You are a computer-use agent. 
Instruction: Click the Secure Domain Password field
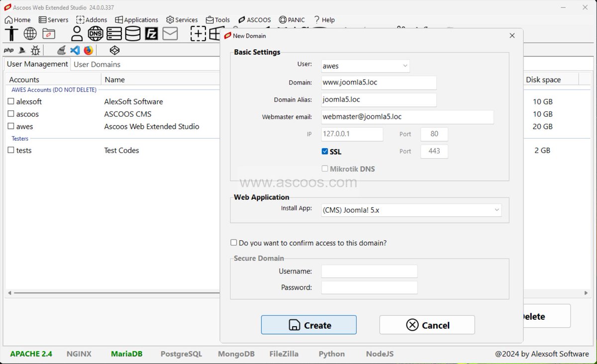[369, 287]
